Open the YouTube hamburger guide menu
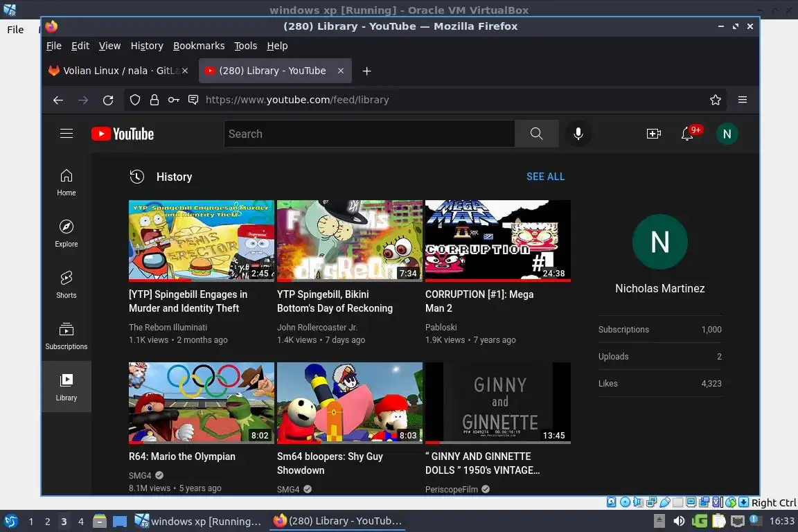Image resolution: width=798 pixels, height=532 pixels. pyautogui.click(x=66, y=134)
